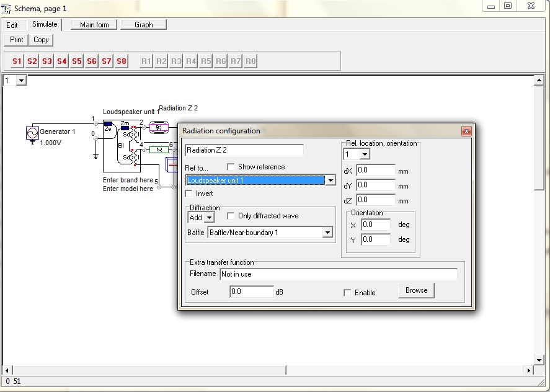Close the Radiation configuration dialog

click(x=466, y=131)
